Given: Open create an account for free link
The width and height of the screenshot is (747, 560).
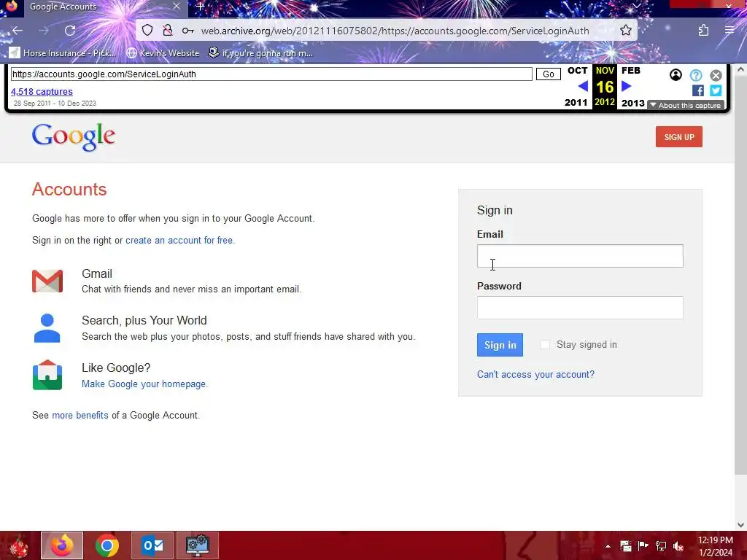Looking at the screenshot, I should (x=180, y=241).
